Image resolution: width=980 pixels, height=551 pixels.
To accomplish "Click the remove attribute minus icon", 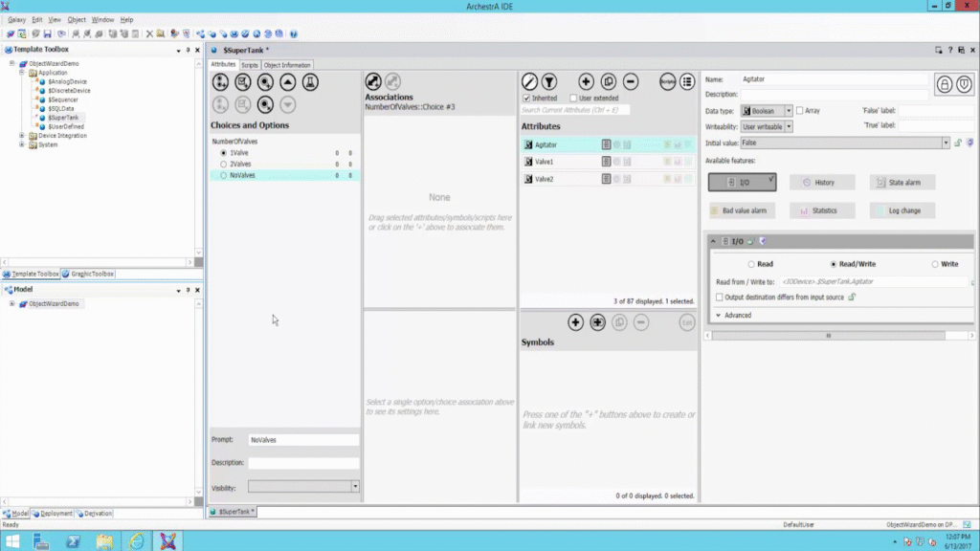I will [631, 82].
